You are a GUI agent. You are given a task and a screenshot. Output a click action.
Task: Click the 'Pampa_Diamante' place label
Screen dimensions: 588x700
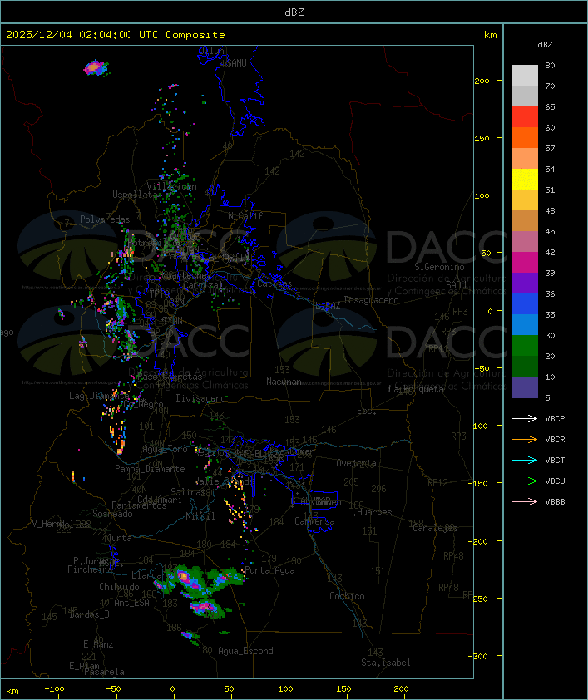pyautogui.click(x=150, y=469)
